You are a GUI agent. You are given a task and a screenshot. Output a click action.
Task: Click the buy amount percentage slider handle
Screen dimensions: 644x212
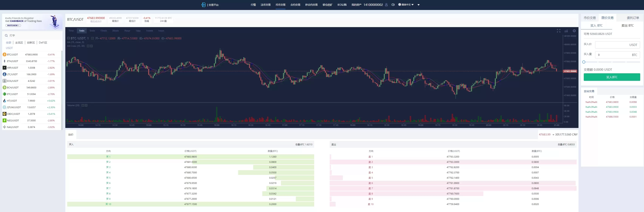584,62
